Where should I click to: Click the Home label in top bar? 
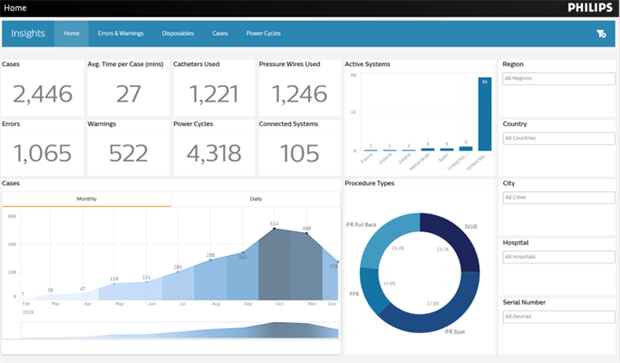(x=15, y=8)
